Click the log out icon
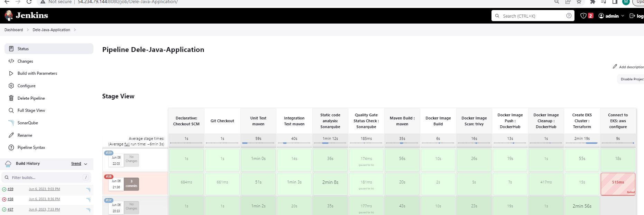 (632, 16)
